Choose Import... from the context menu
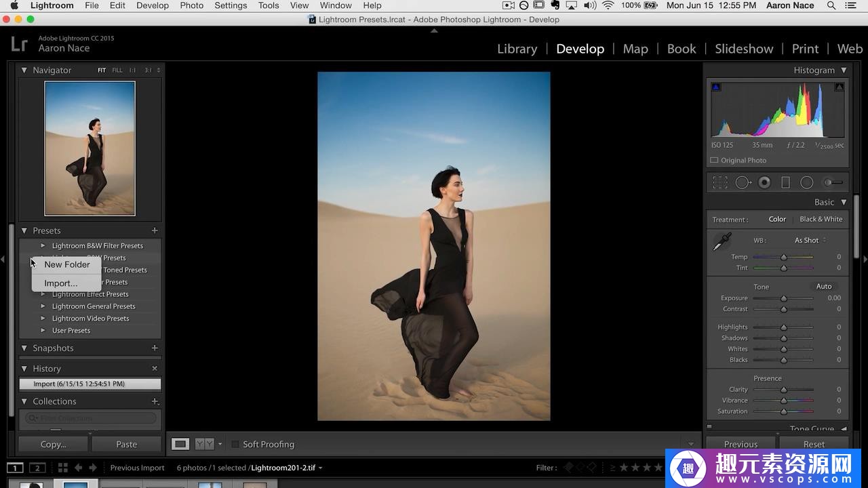This screenshot has width=868, height=488. coord(61,283)
